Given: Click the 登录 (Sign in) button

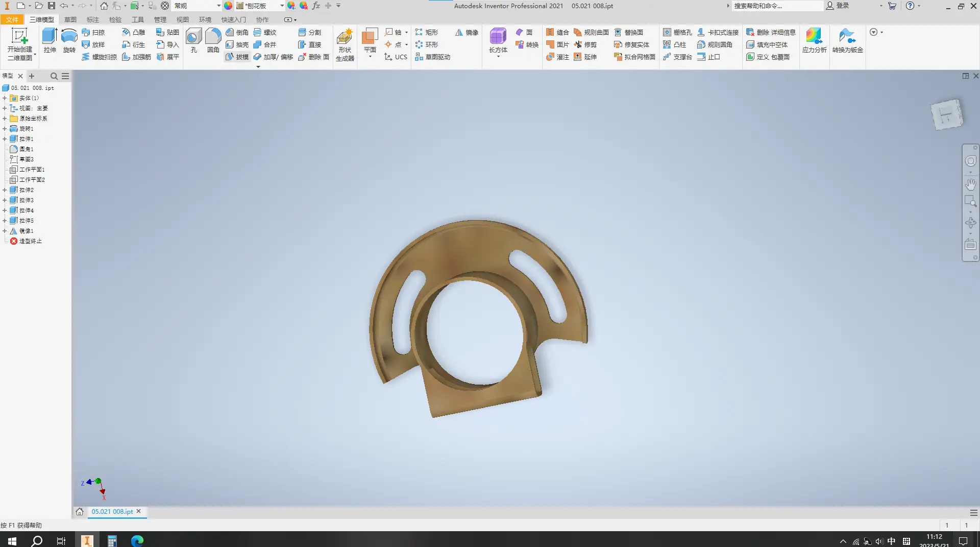Looking at the screenshot, I should tap(838, 6).
